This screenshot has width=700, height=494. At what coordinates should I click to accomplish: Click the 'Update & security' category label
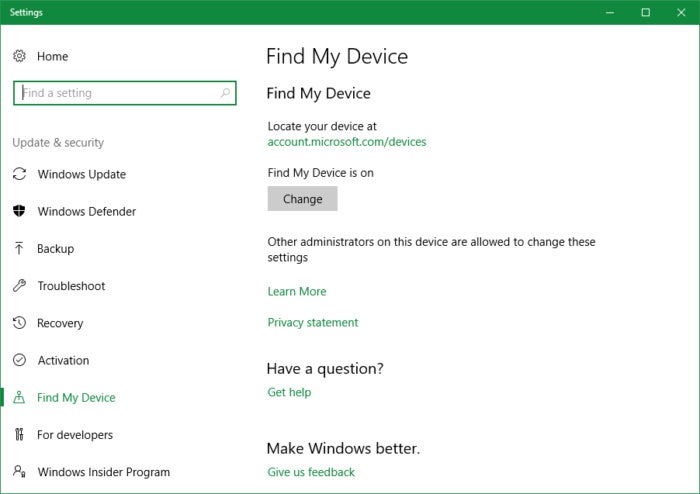point(58,143)
